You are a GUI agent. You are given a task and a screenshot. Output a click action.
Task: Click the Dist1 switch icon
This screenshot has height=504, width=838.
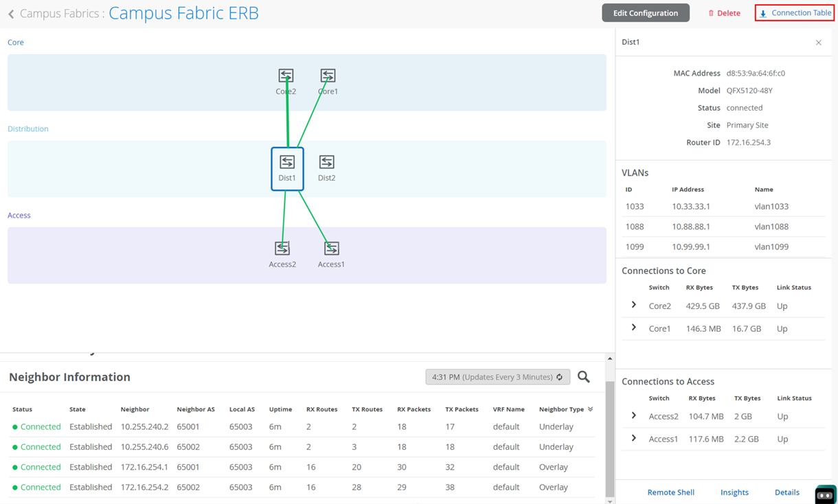(287, 162)
